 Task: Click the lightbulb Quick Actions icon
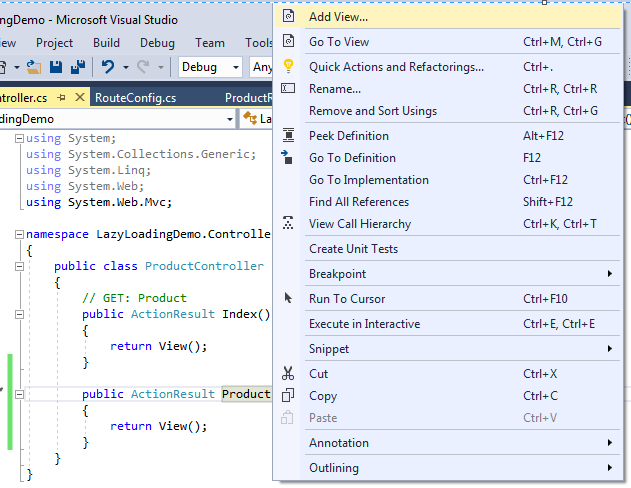click(289, 66)
